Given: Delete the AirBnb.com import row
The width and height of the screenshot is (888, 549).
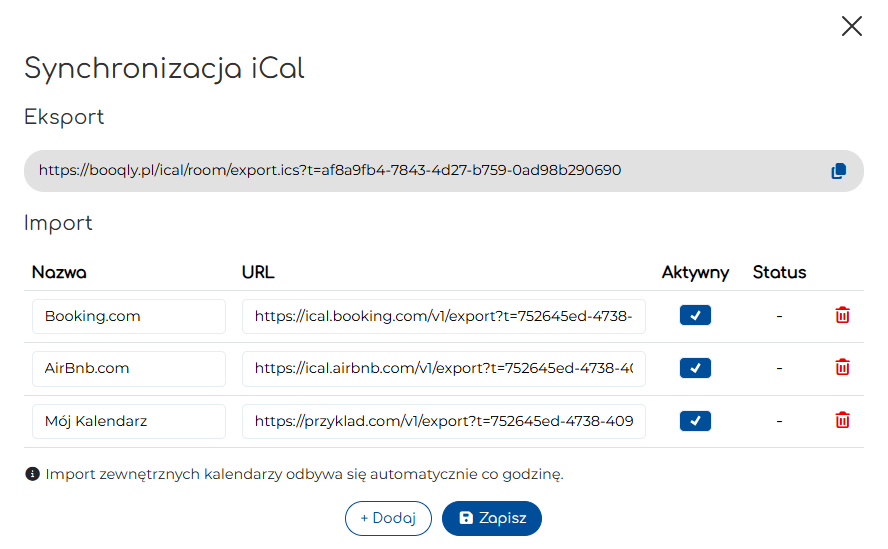Looking at the screenshot, I should 843,368.
